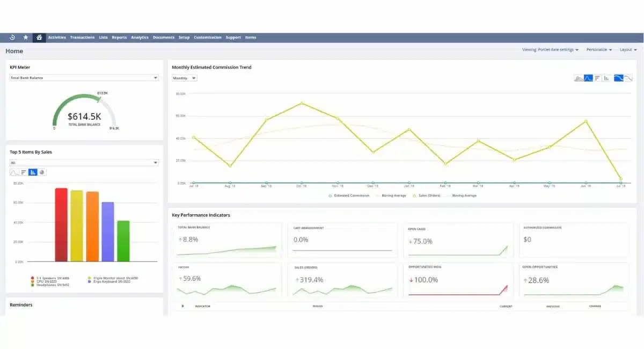Screen dimensions: 644x349
Task: Open the Reports menu
Action: click(x=119, y=38)
